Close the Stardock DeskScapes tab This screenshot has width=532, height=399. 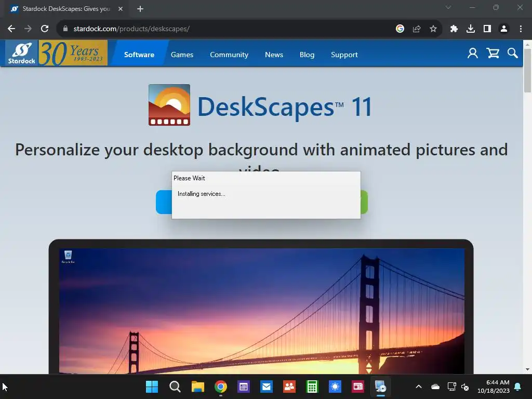121,9
